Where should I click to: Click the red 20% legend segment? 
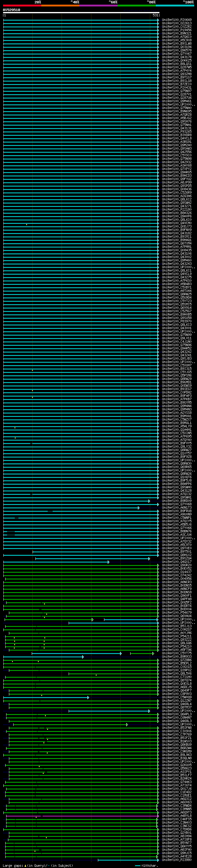pyautogui.click(x=22, y=6)
